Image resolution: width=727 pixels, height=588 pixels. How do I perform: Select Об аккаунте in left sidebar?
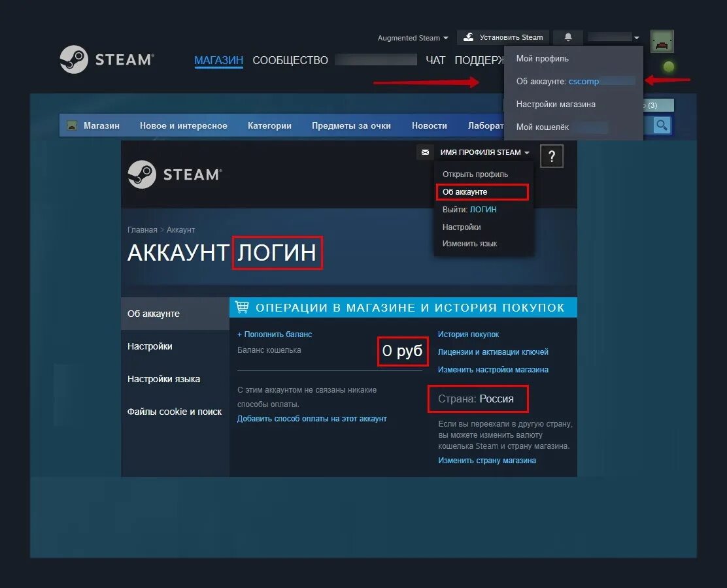click(175, 314)
